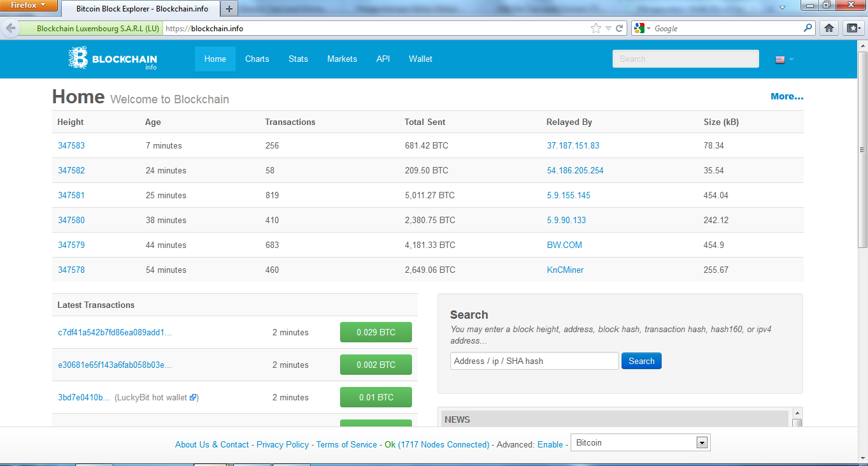The width and height of the screenshot is (868, 466).
Task: Select the Bitcoin Block Explorer tab
Action: [141, 9]
